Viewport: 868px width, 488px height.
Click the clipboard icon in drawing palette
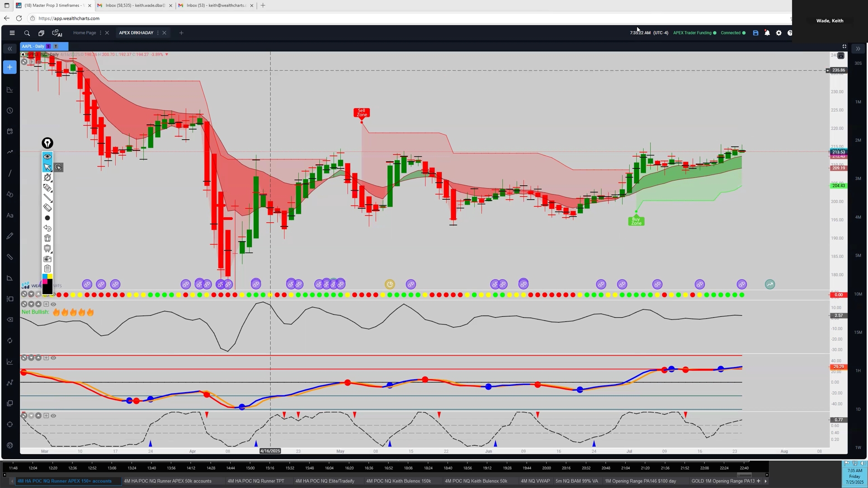pyautogui.click(x=47, y=268)
